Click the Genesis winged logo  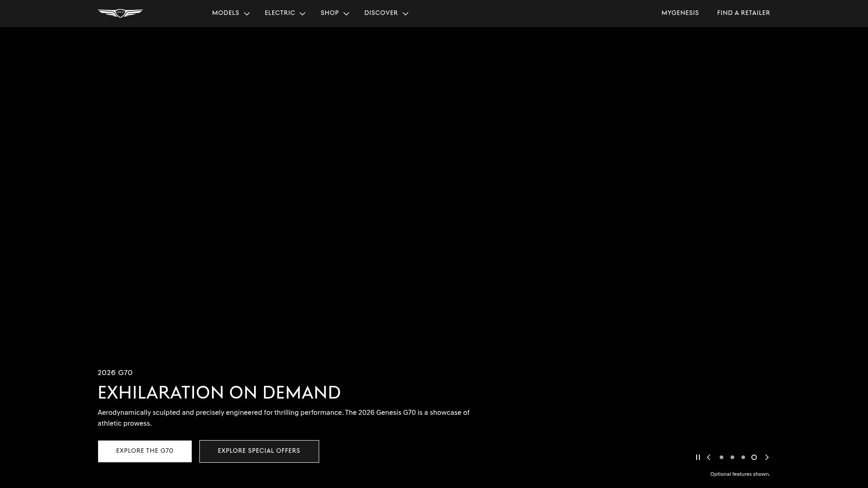(x=120, y=13)
